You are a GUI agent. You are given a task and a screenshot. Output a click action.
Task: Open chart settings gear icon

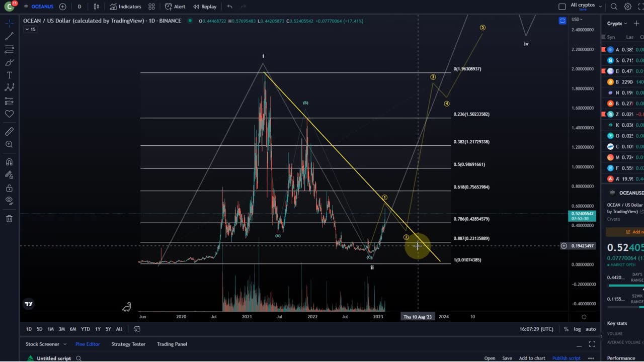[628, 7]
